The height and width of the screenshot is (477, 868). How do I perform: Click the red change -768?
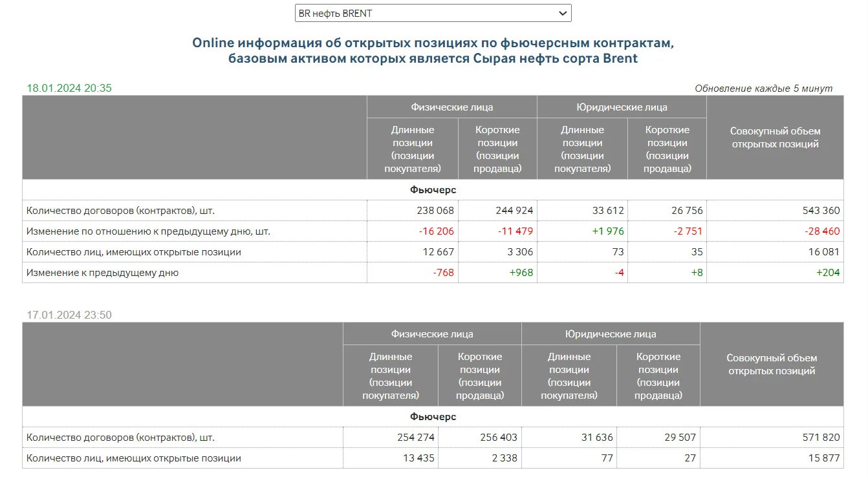(444, 273)
